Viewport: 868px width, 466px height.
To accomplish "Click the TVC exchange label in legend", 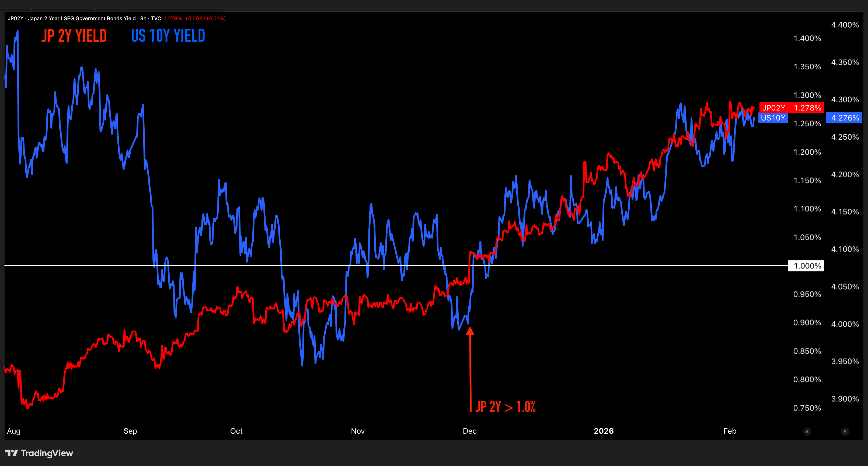I will coord(156,18).
